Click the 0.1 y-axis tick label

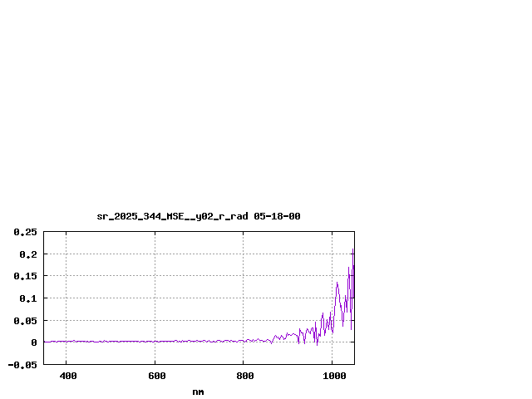pos(28,298)
